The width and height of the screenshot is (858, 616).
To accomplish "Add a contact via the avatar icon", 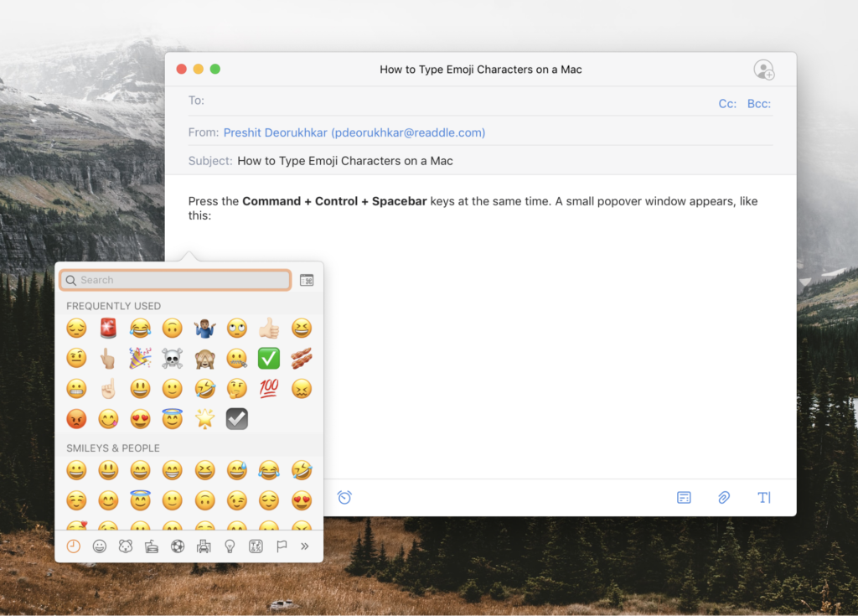I will [x=763, y=70].
